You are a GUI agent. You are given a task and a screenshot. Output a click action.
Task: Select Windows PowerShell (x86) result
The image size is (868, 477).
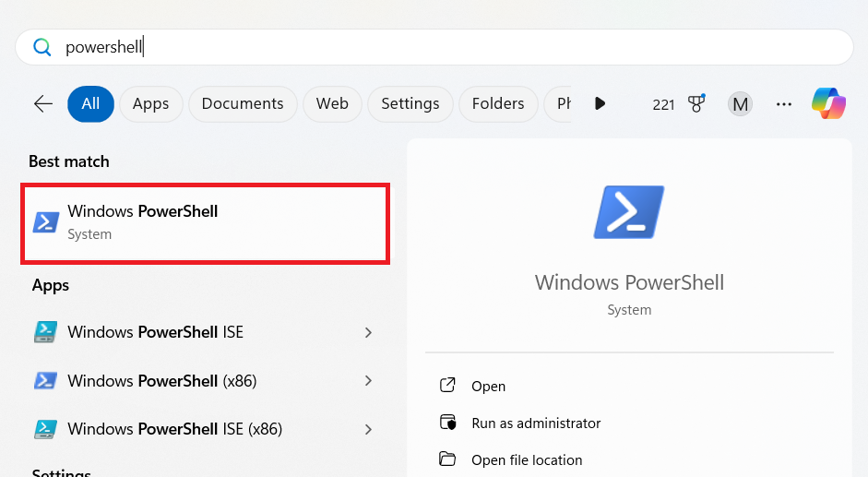click(x=206, y=381)
